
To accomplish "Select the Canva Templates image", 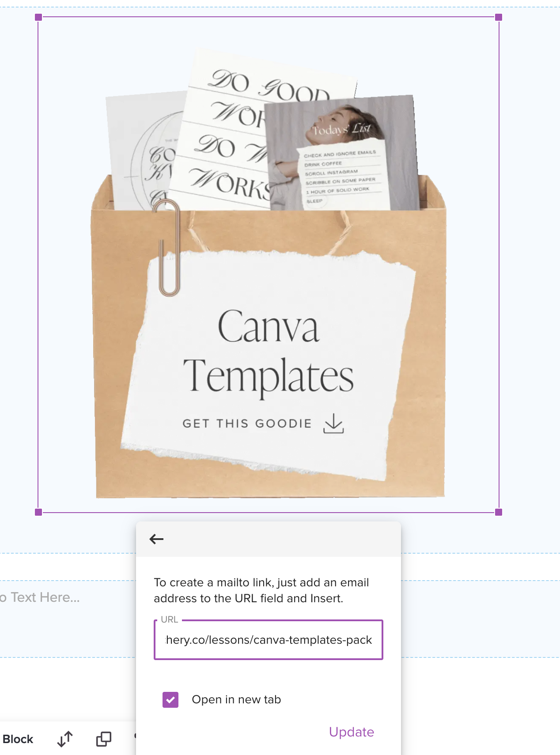I will (269, 265).
